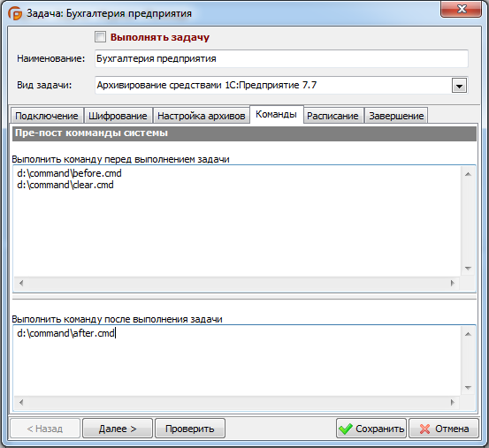The image size is (489, 448).
Task: Click down arrow of post-command vertical scrollbar
Action: (468, 388)
